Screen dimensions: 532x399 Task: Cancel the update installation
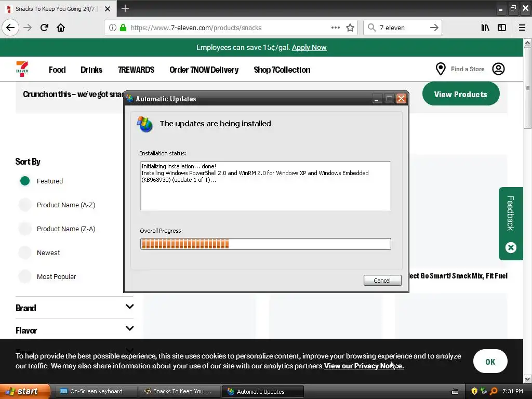point(382,280)
